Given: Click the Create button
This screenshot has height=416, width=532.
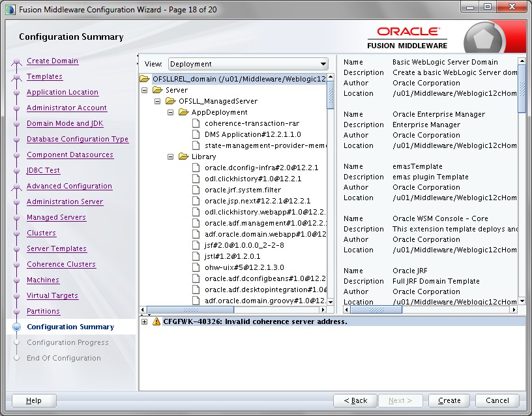Looking at the screenshot, I should coord(449,400).
